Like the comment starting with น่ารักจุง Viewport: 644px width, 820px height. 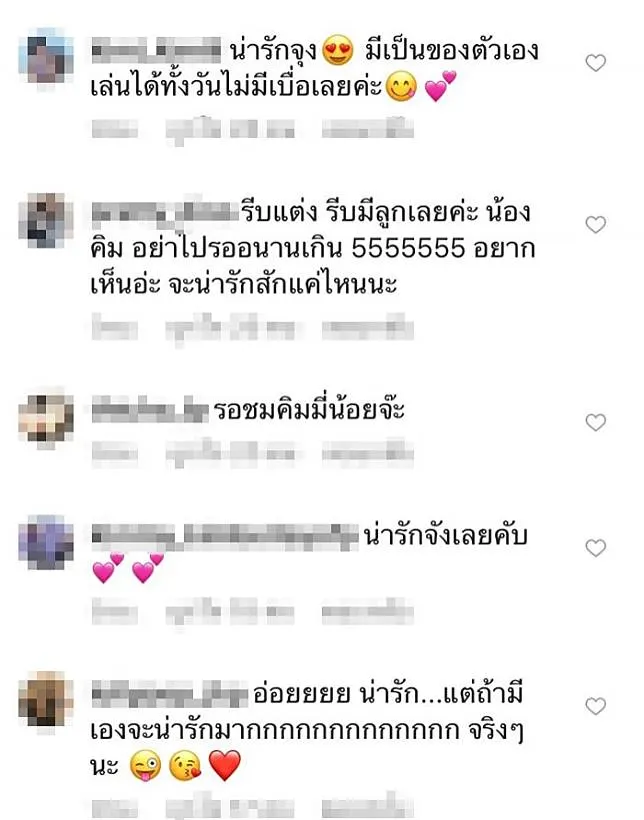pos(595,63)
